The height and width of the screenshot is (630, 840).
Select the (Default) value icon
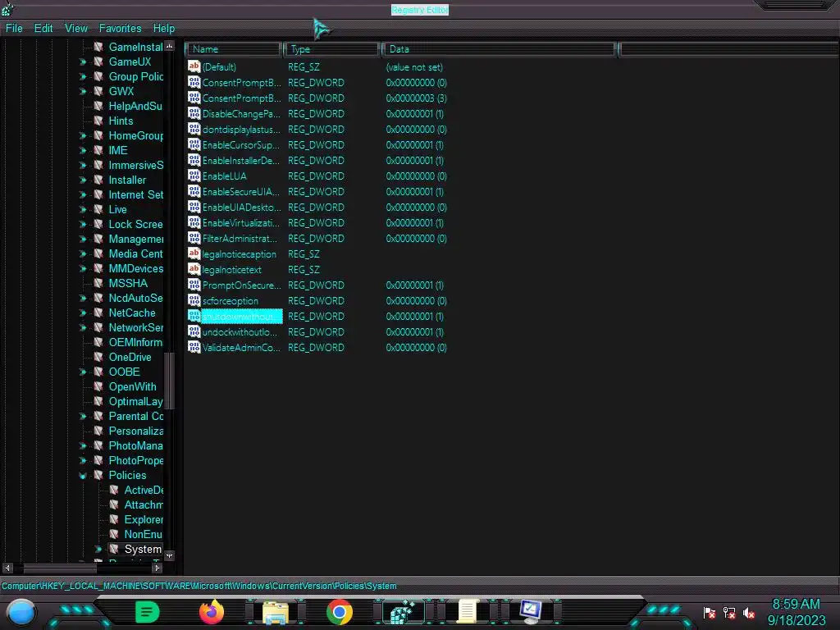click(194, 67)
